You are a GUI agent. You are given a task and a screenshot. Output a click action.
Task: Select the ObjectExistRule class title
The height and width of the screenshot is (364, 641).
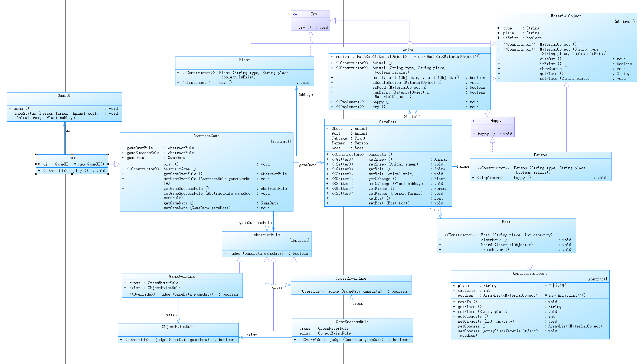(178, 327)
